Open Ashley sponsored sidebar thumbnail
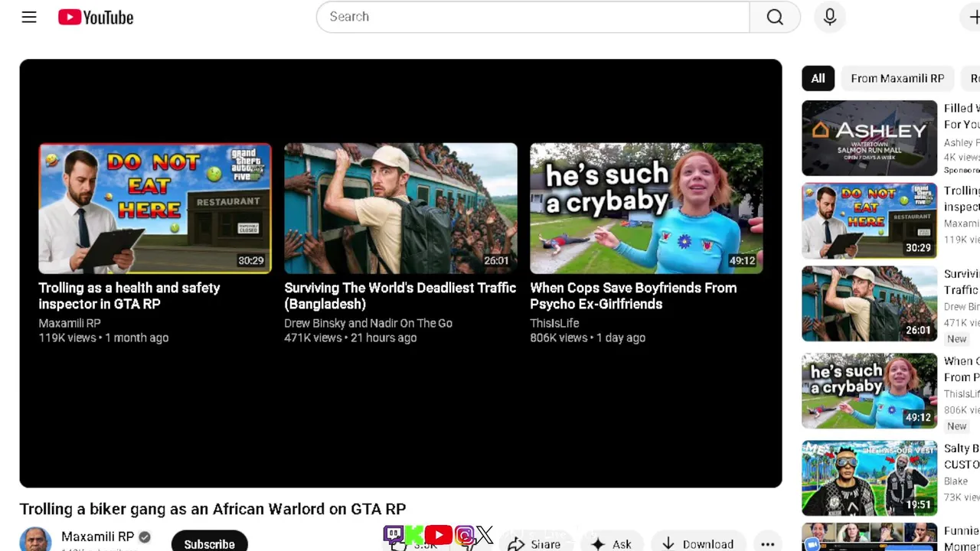The width and height of the screenshot is (980, 551). (x=869, y=139)
